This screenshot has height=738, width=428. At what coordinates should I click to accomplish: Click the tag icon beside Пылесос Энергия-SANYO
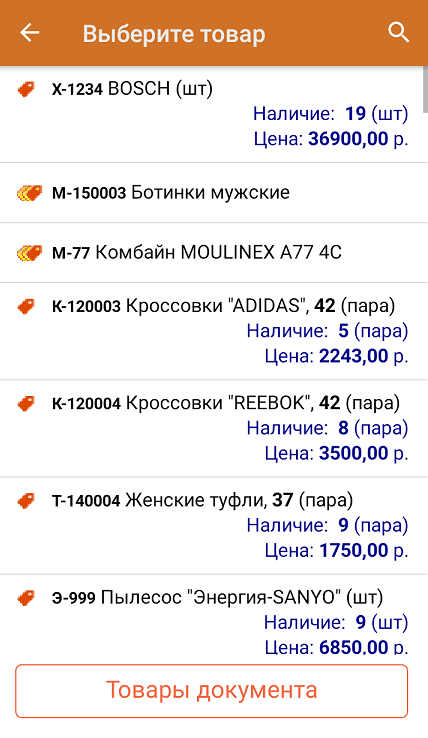tap(26, 598)
